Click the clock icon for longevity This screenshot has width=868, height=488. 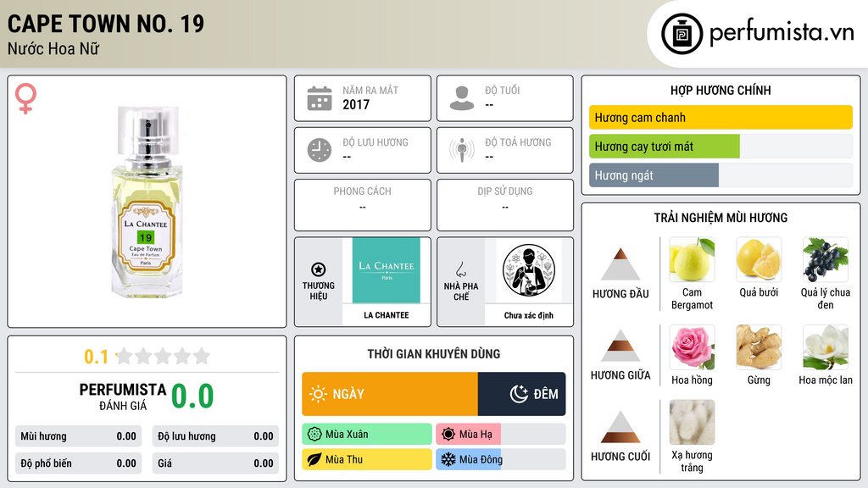[x=320, y=150]
